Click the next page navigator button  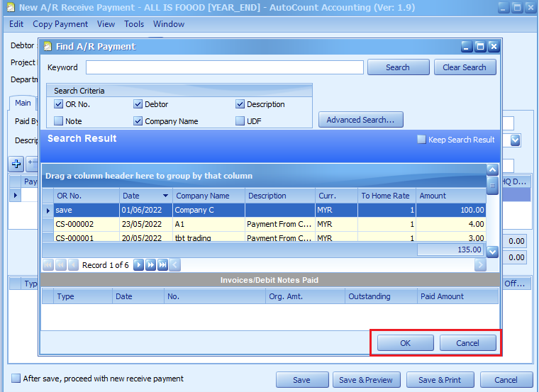tap(150, 265)
